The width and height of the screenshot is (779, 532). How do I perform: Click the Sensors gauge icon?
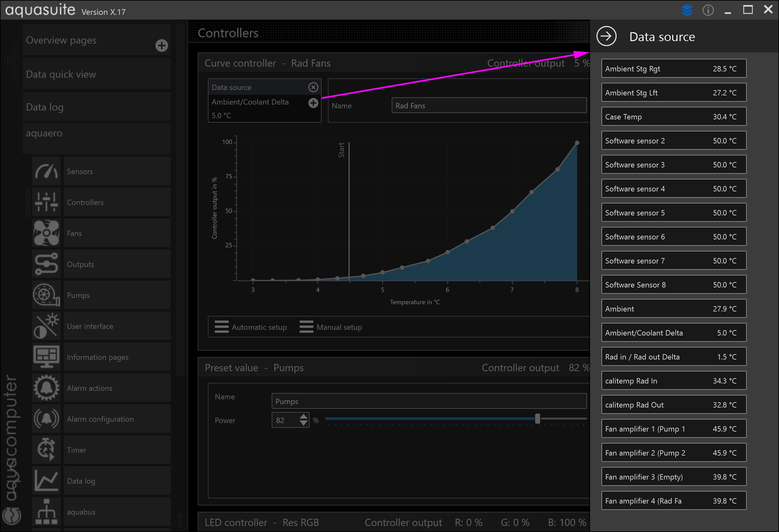click(46, 171)
